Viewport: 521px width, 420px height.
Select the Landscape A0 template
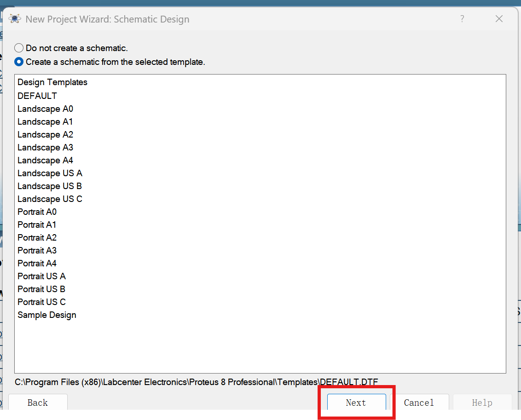[45, 109]
